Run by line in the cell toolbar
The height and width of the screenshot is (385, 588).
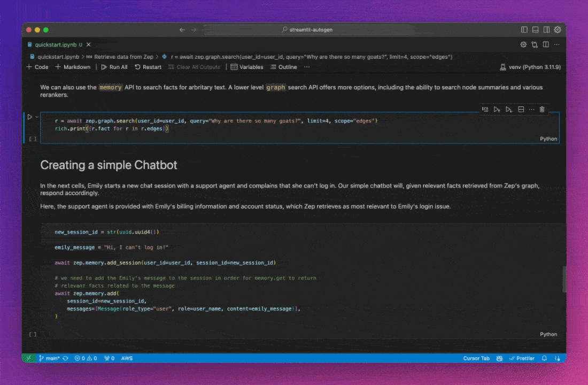[x=485, y=110]
